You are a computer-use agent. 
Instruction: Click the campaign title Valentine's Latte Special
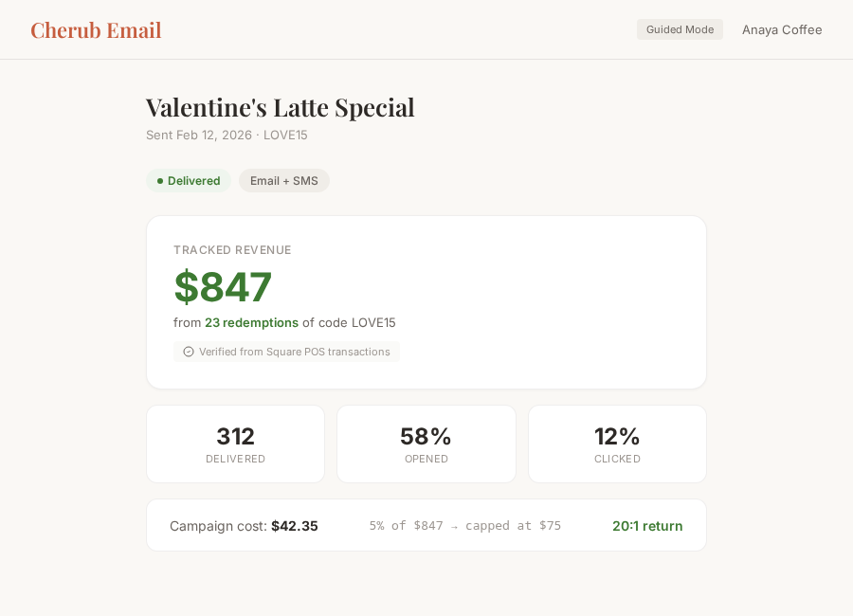(280, 107)
